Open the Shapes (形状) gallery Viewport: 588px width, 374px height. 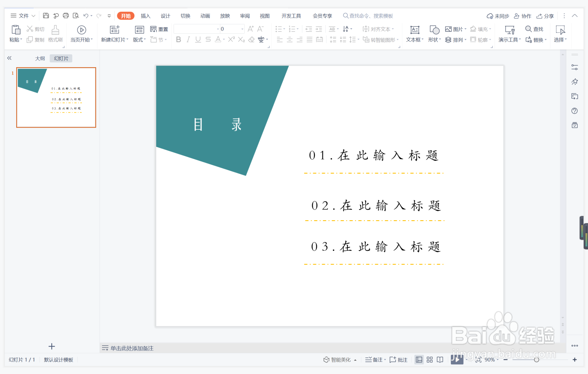[434, 34]
